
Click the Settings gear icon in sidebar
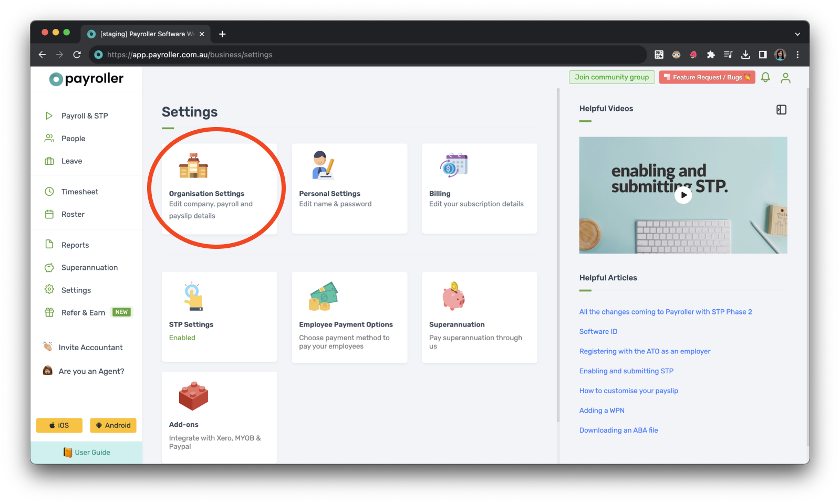pyautogui.click(x=49, y=289)
